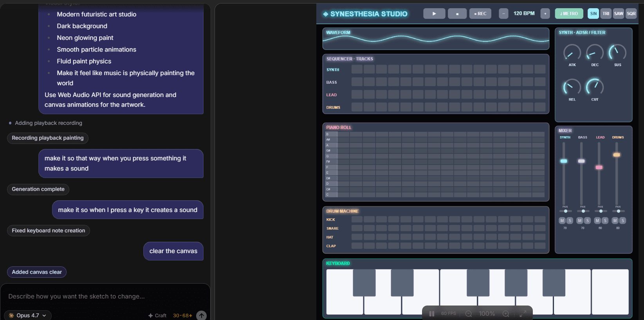The width and height of the screenshot is (644, 320).
Task: Click the CUT cutoff filter knob
Action: 595,87
